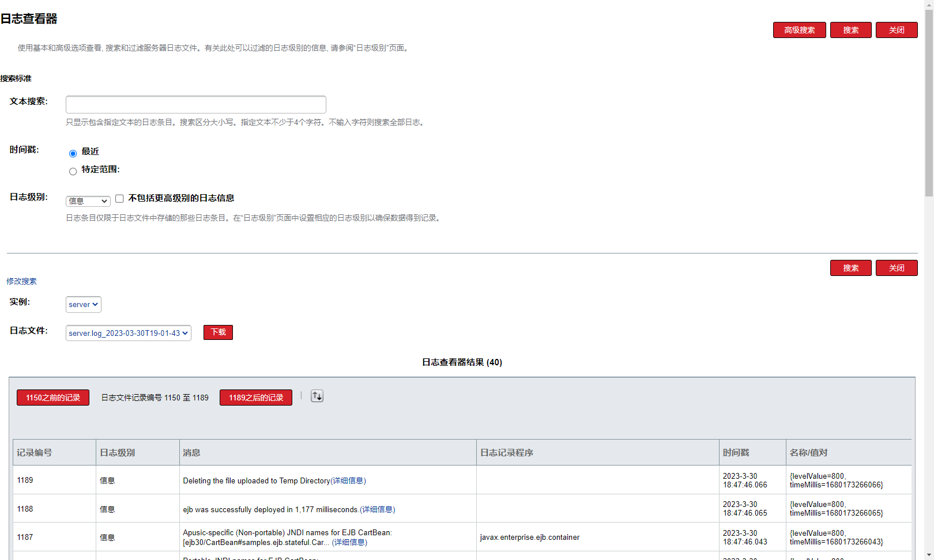Click the top 关闭 button
Viewport: 934px width, 560px height.
pos(896,30)
